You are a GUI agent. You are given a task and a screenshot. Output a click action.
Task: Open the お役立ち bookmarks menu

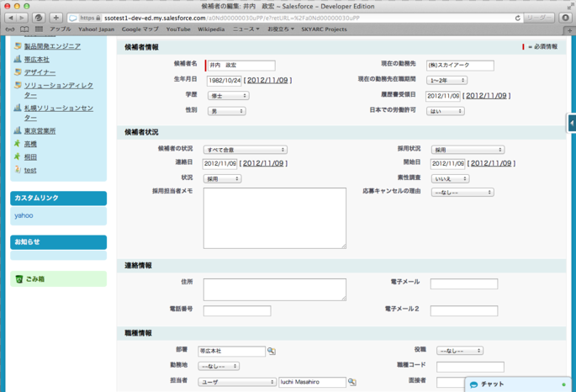[x=280, y=29]
